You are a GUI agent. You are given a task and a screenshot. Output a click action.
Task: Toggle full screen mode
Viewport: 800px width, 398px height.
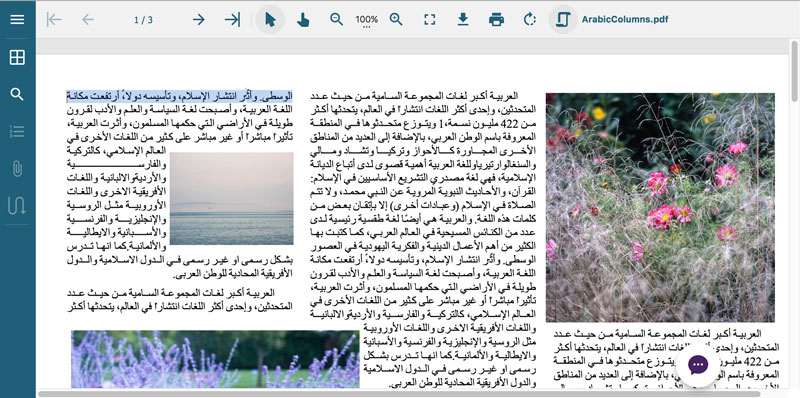click(430, 20)
